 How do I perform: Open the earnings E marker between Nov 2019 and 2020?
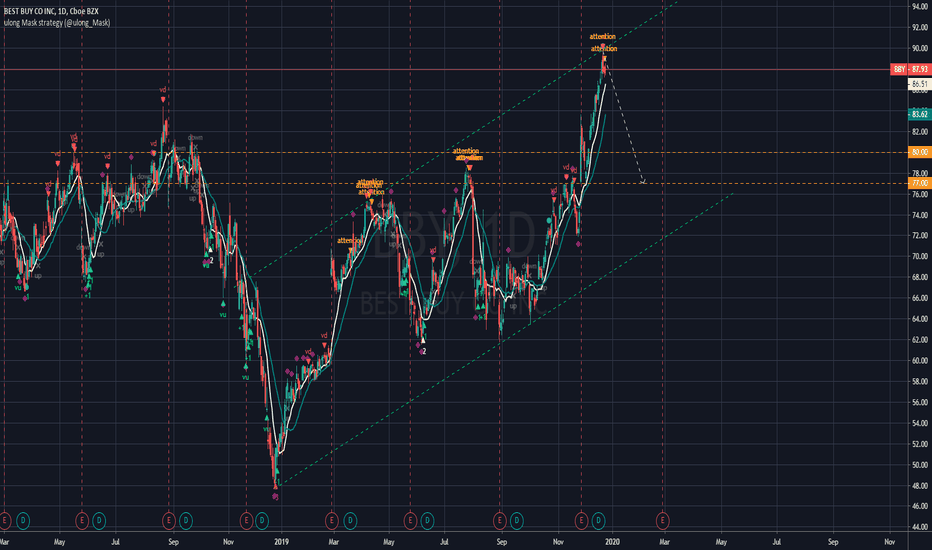(581, 521)
